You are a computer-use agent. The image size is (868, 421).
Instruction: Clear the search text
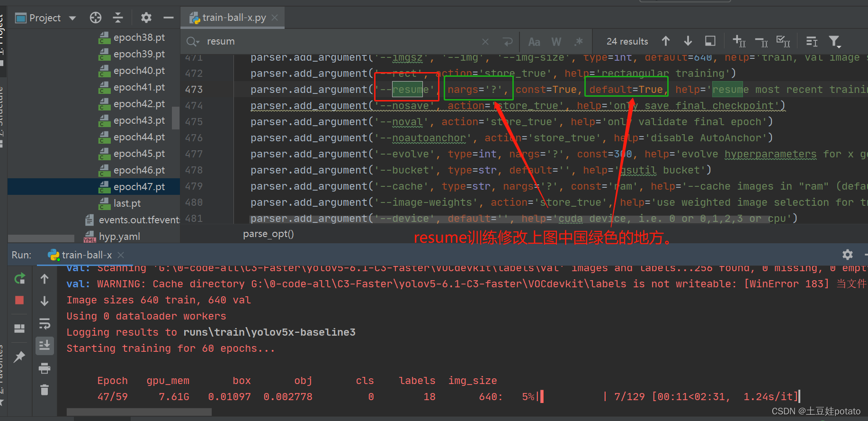485,42
